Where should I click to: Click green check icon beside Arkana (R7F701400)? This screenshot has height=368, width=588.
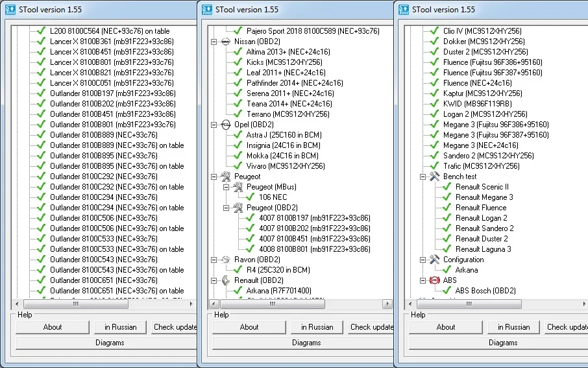pyautogui.click(x=238, y=290)
